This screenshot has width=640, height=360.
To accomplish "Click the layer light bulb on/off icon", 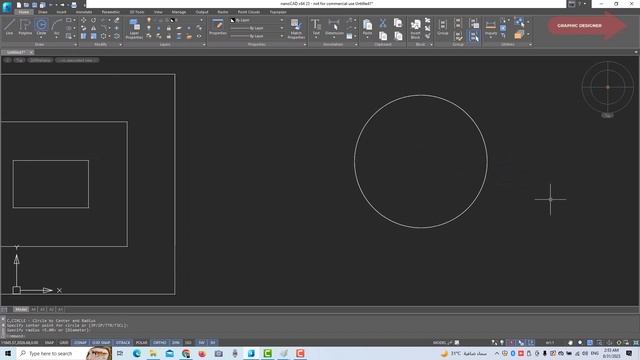I will [149, 20].
